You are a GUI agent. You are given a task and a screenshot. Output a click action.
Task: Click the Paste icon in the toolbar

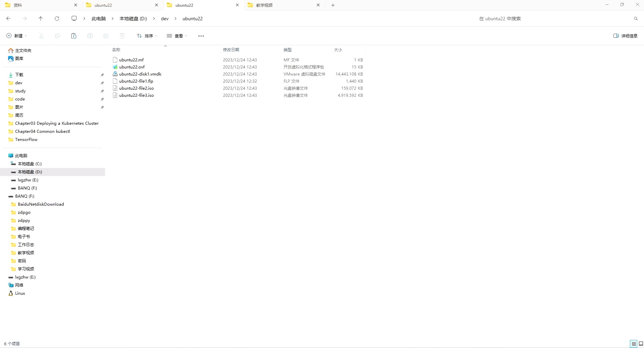[x=73, y=36]
